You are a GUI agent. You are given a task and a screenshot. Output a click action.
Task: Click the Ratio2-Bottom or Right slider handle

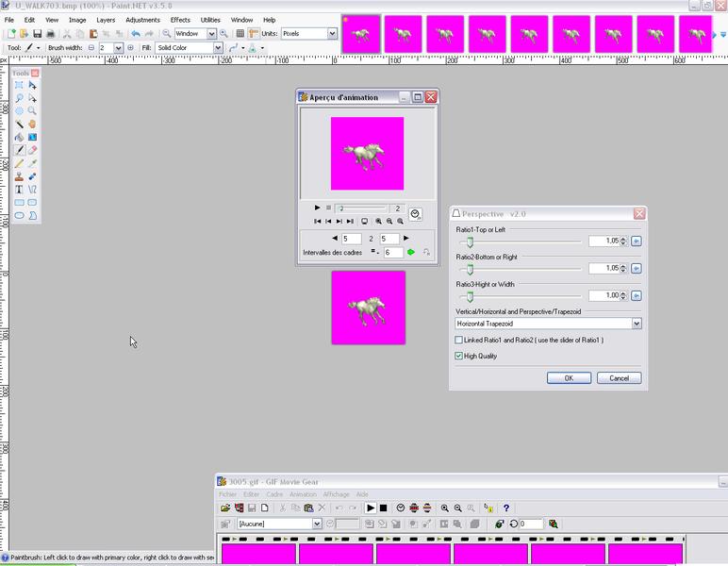[470, 269]
